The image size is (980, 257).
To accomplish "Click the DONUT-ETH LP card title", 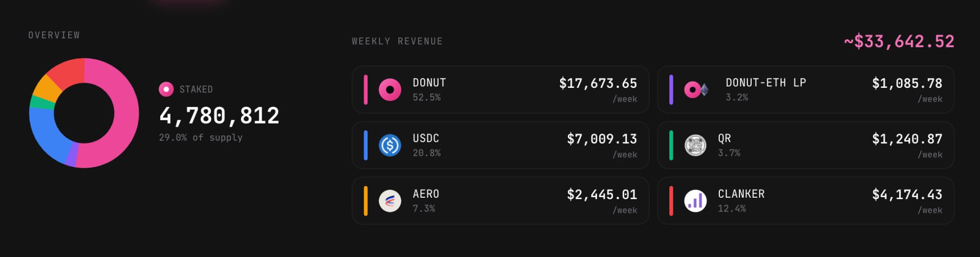I will pos(765,83).
